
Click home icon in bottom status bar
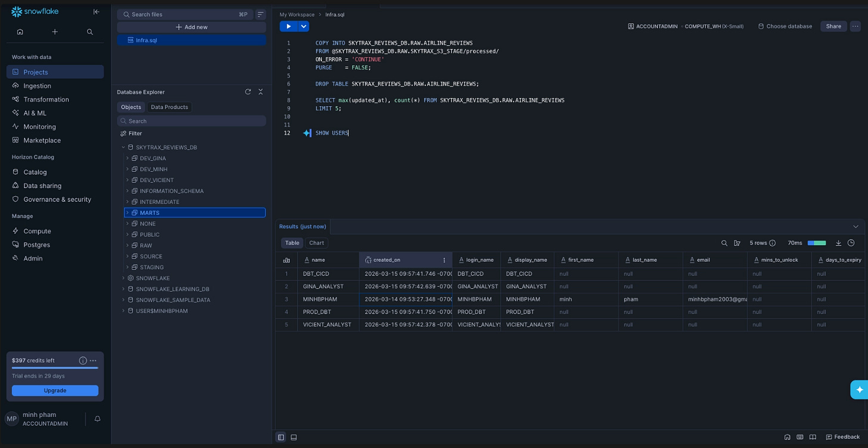click(788, 437)
